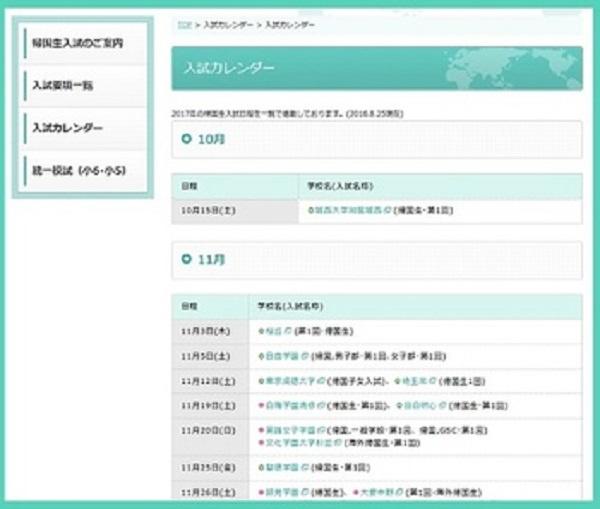Click external-link icon in the 11月5日(土) row
This screenshot has width=600, height=509.
tap(304, 355)
